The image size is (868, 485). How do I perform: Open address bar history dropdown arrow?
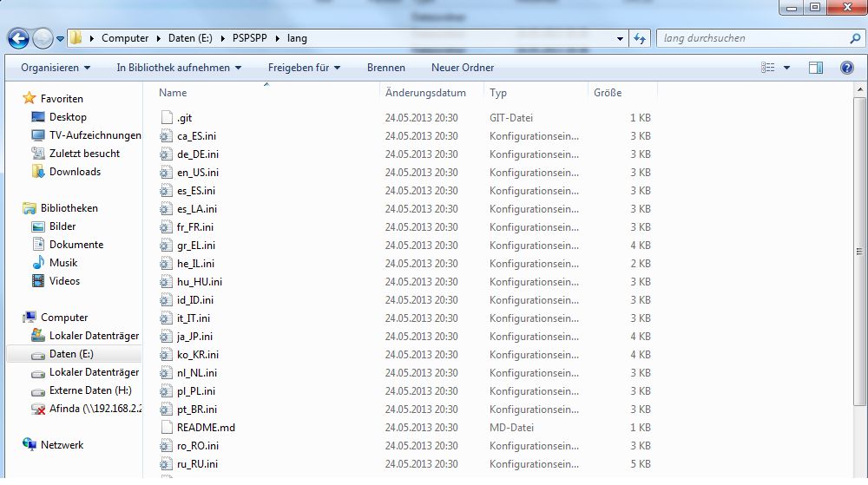pyautogui.click(x=619, y=38)
